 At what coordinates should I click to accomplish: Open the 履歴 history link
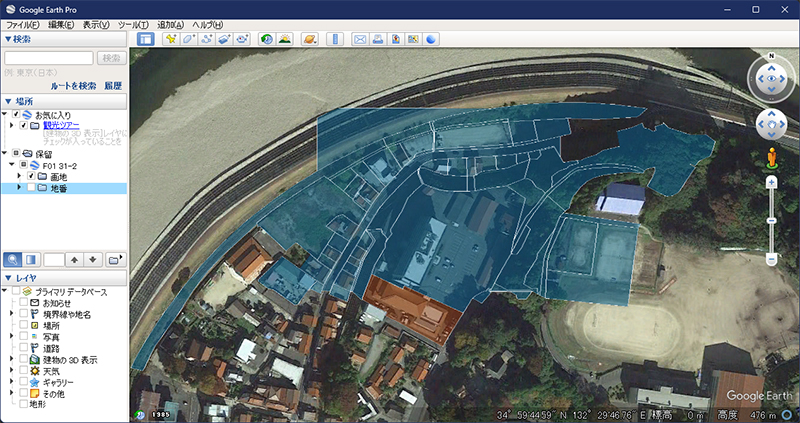point(113,86)
